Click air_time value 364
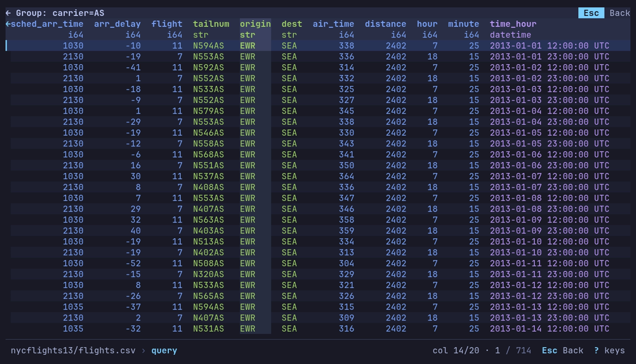This screenshot has width=636, height=364. coord(346,176)
